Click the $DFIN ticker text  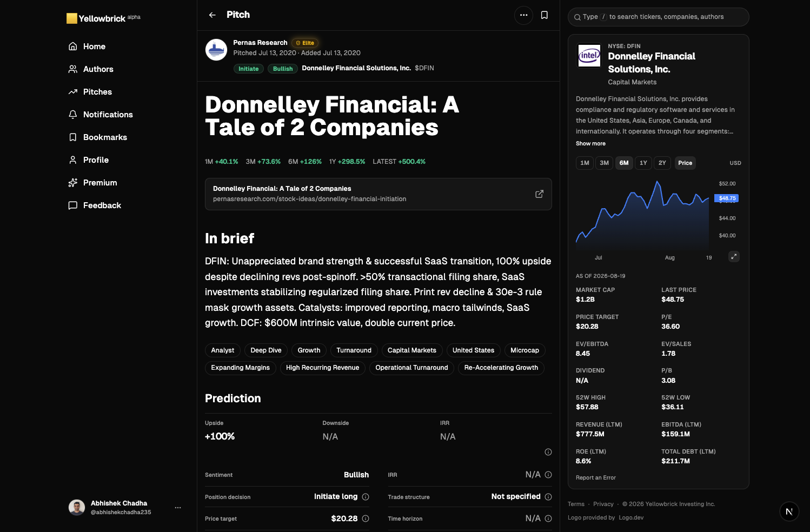coord(424,68)
